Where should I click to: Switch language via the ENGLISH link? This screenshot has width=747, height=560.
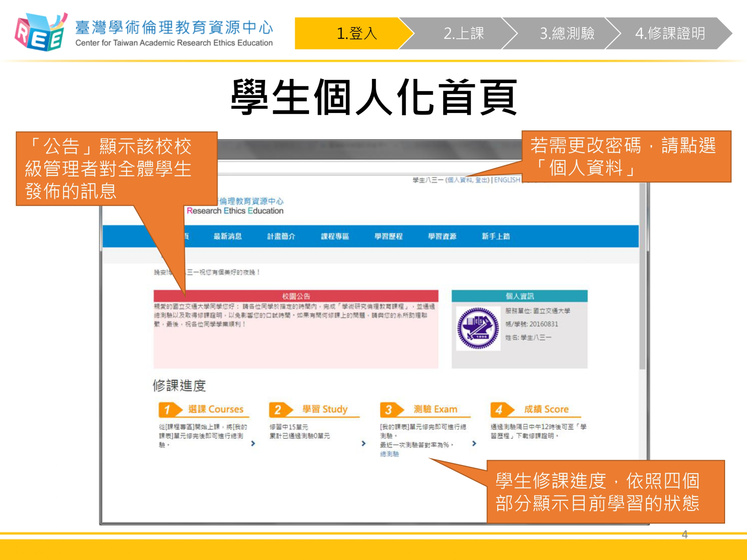click(507, 180)
